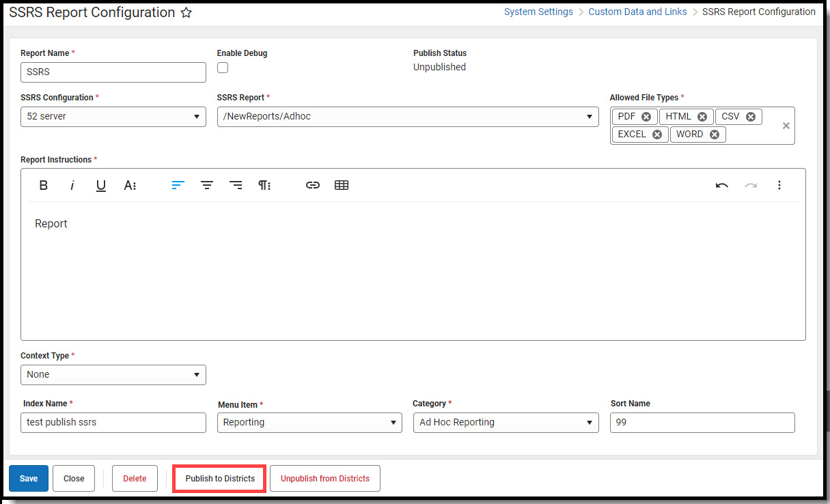
Task: Insert a hyperlink in Report Instructions
Action: (x=312, y=185)
